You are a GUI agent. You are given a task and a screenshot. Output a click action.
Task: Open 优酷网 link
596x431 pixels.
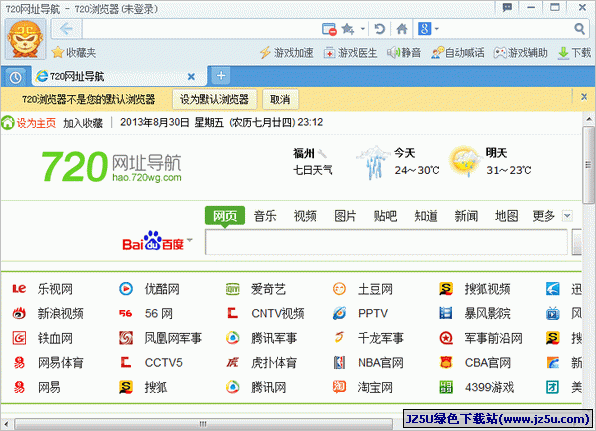pos(162,289)
